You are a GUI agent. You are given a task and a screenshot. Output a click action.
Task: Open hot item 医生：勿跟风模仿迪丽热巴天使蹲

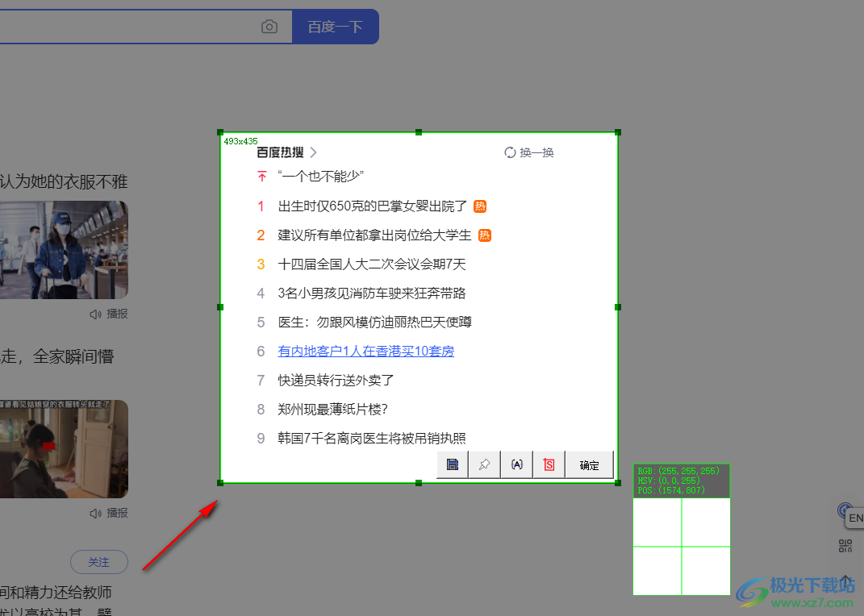pyautogui.click(x=374, y=322)
